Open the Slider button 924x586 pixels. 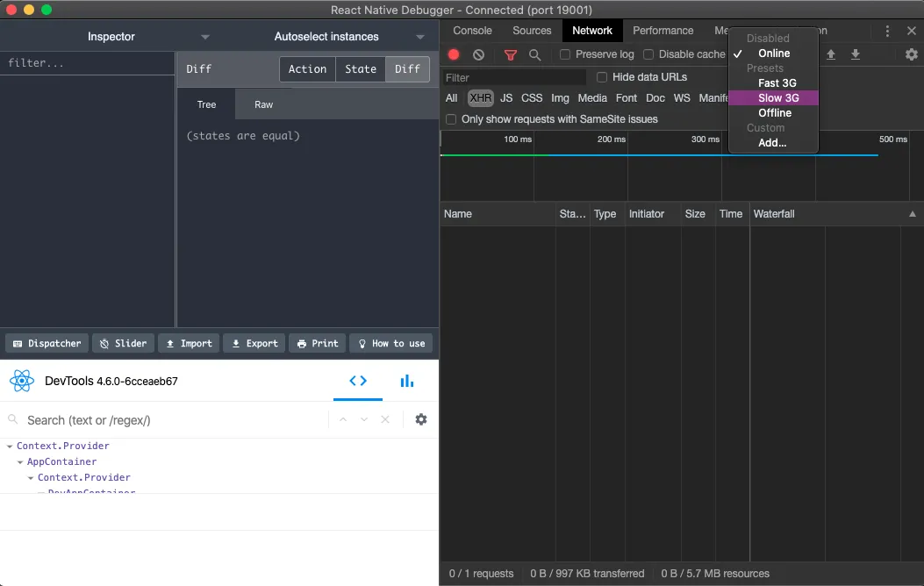tap(123, 343)
